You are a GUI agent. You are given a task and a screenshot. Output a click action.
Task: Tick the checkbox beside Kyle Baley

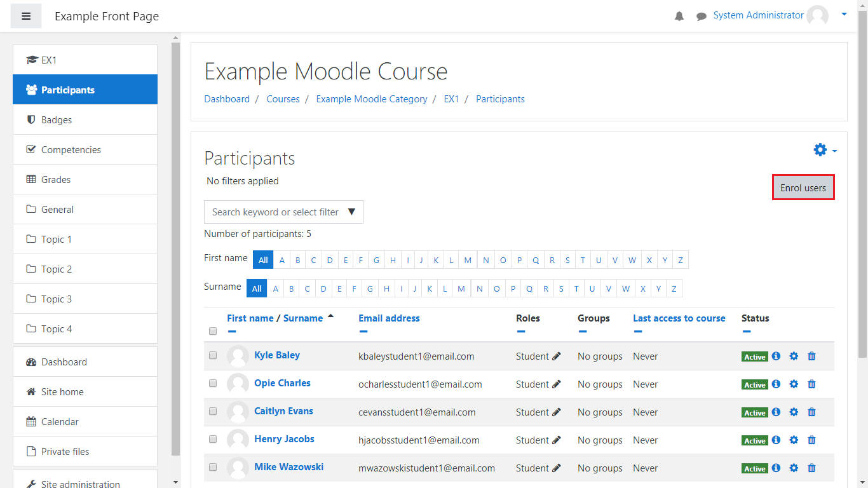pos(213,356)
